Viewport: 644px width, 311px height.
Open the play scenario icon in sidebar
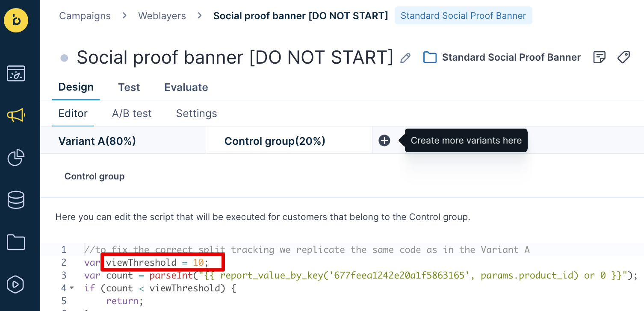tap(16, 285)
